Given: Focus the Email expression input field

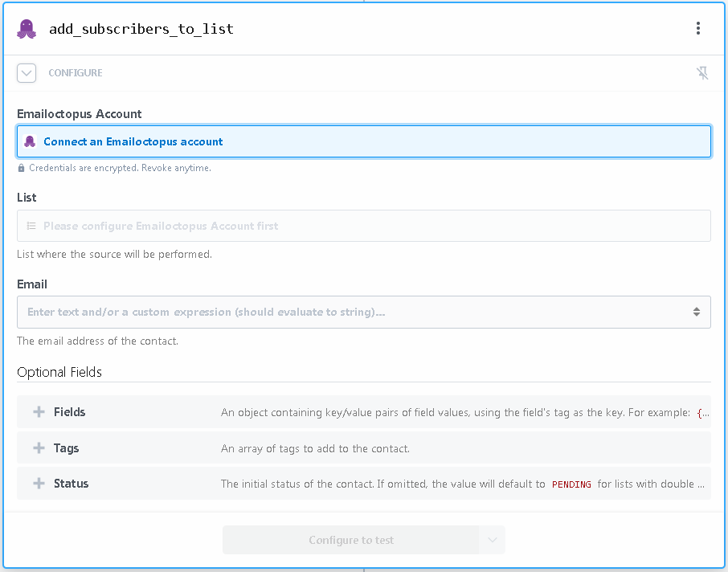Looking at the screenshot, I should click(363, 312).
